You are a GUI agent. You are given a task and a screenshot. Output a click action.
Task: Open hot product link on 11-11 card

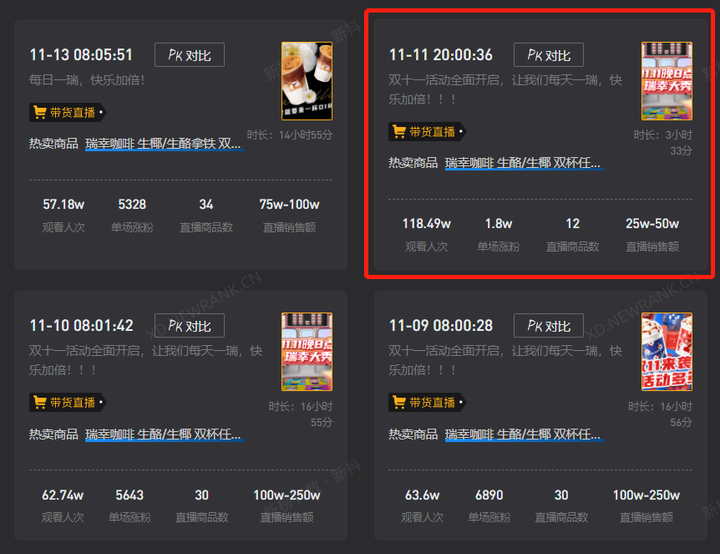(x=524, y=163)
